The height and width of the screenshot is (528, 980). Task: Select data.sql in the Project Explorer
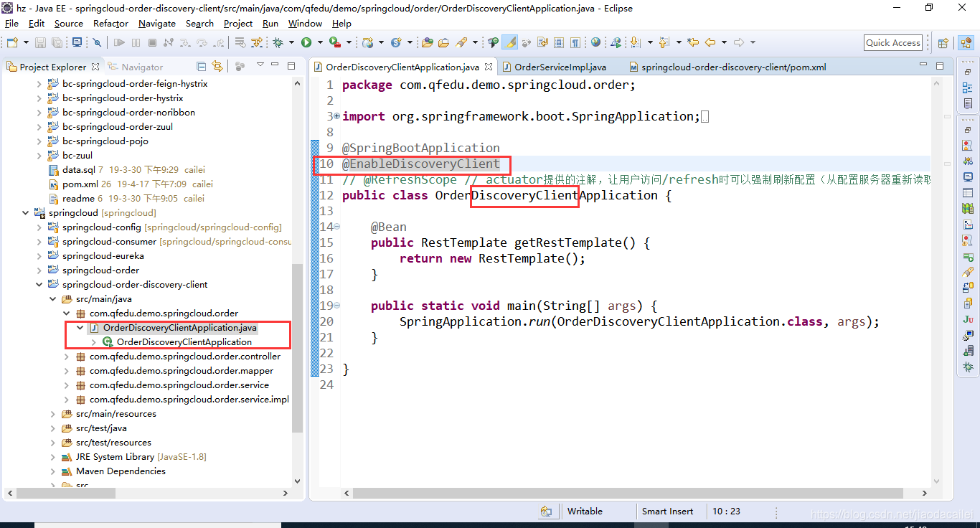pos(78,170)
